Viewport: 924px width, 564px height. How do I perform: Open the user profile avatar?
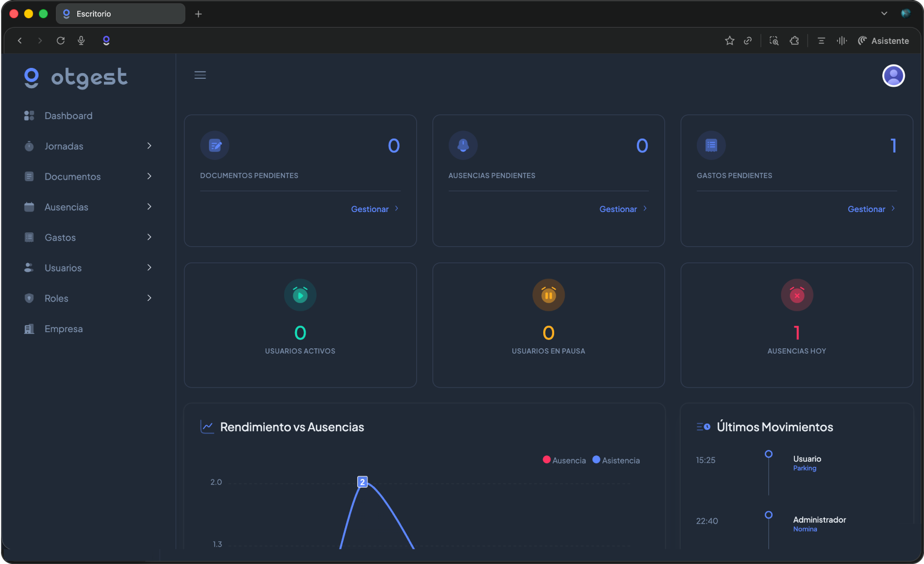[893, 76]
